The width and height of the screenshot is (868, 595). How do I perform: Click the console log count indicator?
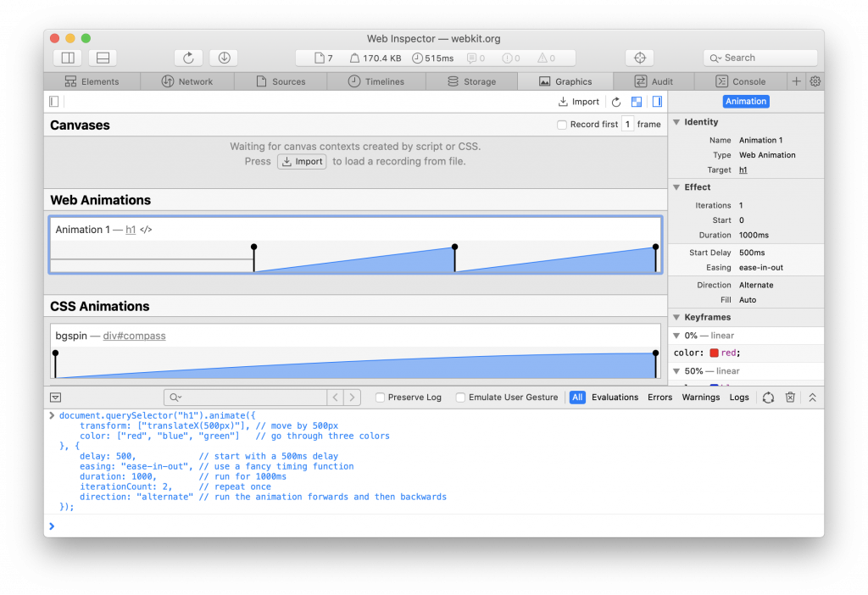[x=476, y=58]
